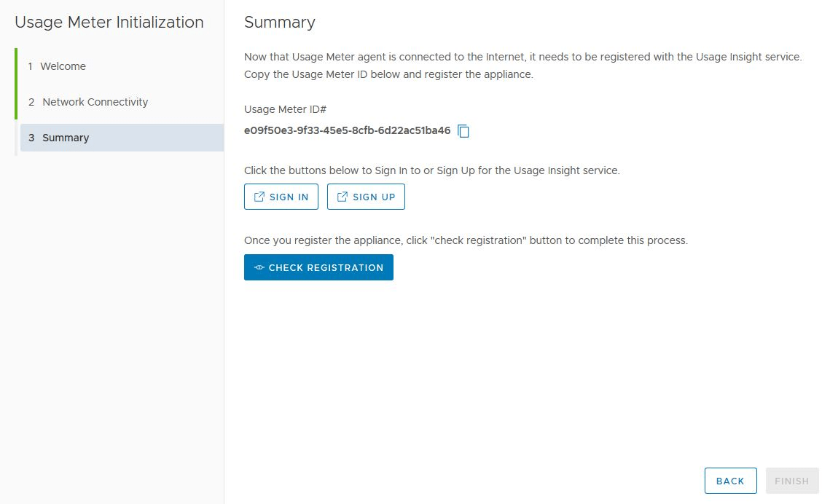This screenshot has height=504, width=830.
Task: Select the Usage Meter ID value text
Action: pyautogui.click(x=348, y=130)
